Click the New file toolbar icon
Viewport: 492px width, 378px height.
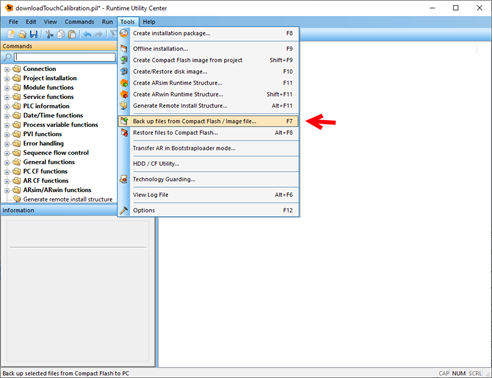coord(11,34)
